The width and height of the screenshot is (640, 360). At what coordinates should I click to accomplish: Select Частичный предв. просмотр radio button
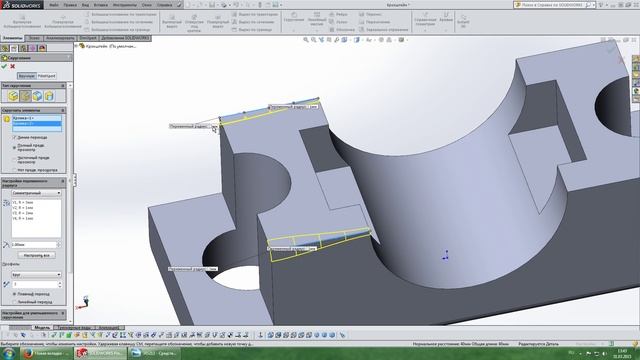point(15,160)
